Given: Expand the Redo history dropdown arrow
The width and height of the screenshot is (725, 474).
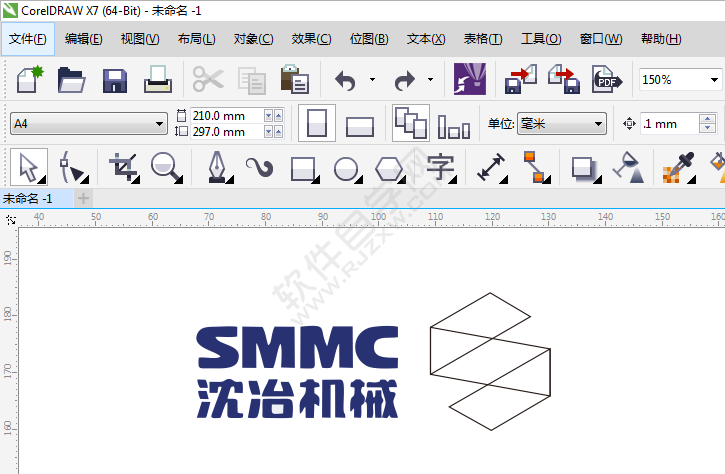Looking at the screenshot, I should tap(430, 80).
